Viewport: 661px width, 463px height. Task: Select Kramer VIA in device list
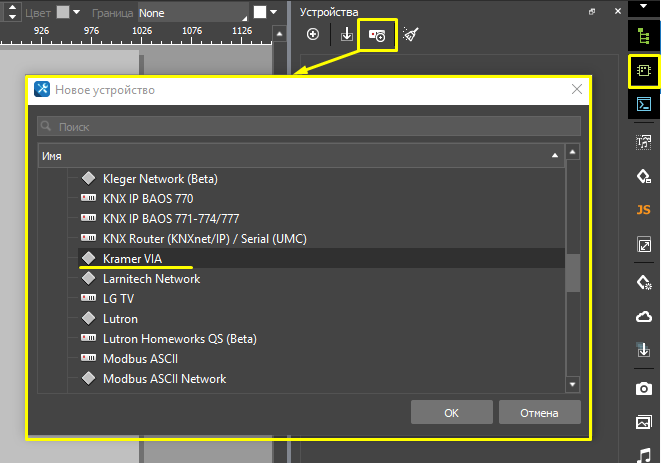132,258
